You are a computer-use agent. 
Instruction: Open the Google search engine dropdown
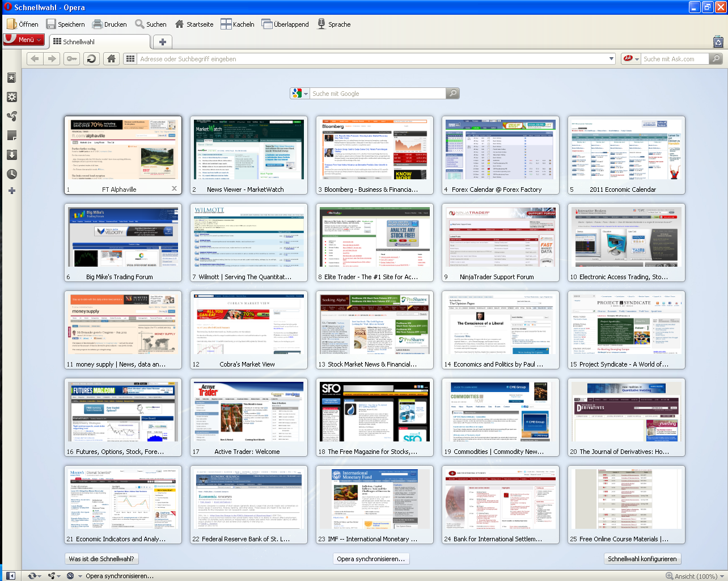point(300,93)
